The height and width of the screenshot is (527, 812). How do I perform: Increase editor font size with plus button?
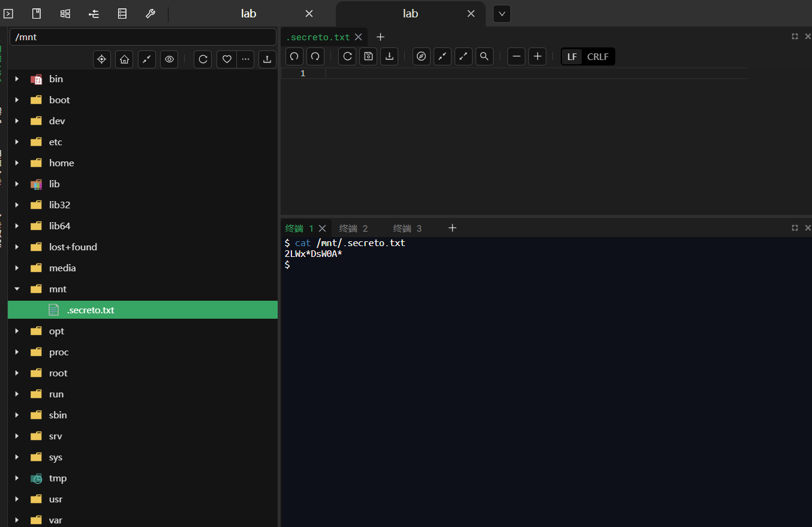pyautogui.click(x=537, y=56)
